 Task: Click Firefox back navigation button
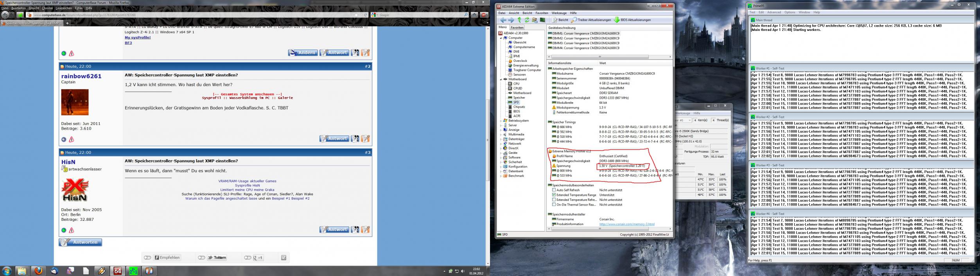pos(5,15)
